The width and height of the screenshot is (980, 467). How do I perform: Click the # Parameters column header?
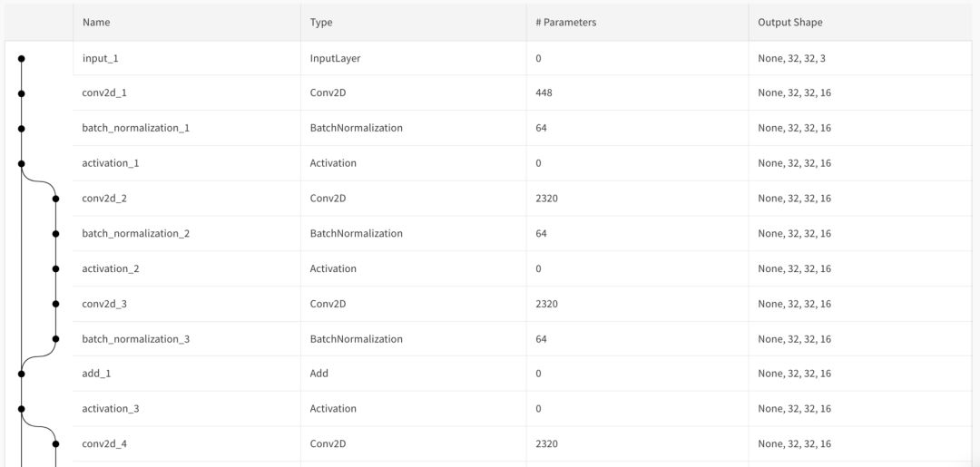tap(565, 22)
